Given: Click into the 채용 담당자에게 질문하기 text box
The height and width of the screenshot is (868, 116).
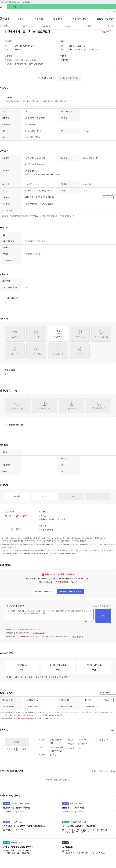Looking at the screenshot, I should 49,614.
